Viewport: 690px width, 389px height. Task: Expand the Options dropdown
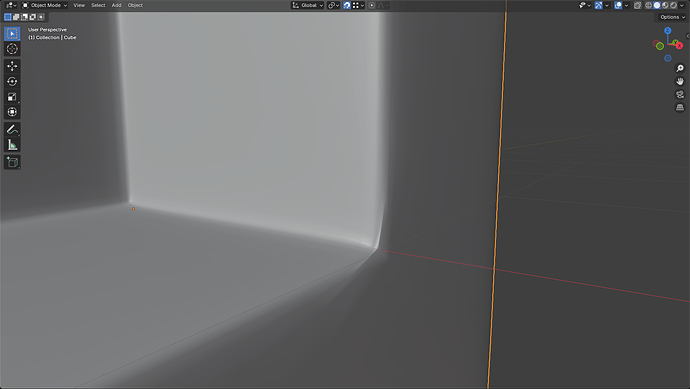(672, 17)
